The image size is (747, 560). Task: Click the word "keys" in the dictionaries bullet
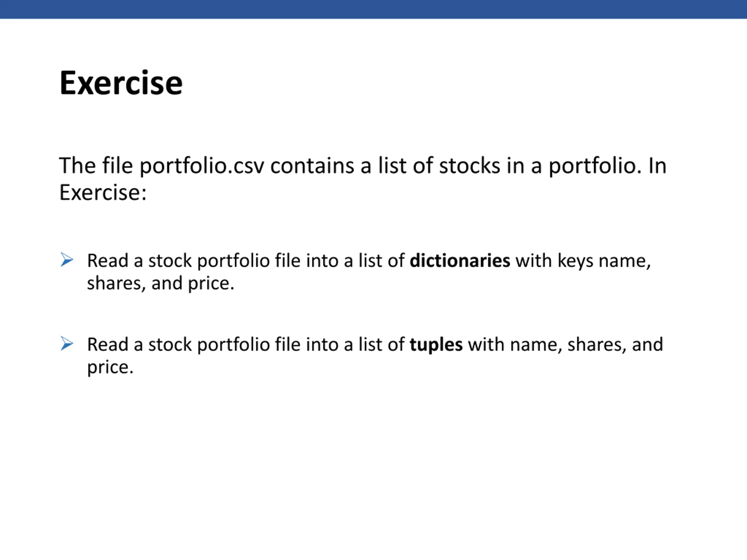coord(575,261)
